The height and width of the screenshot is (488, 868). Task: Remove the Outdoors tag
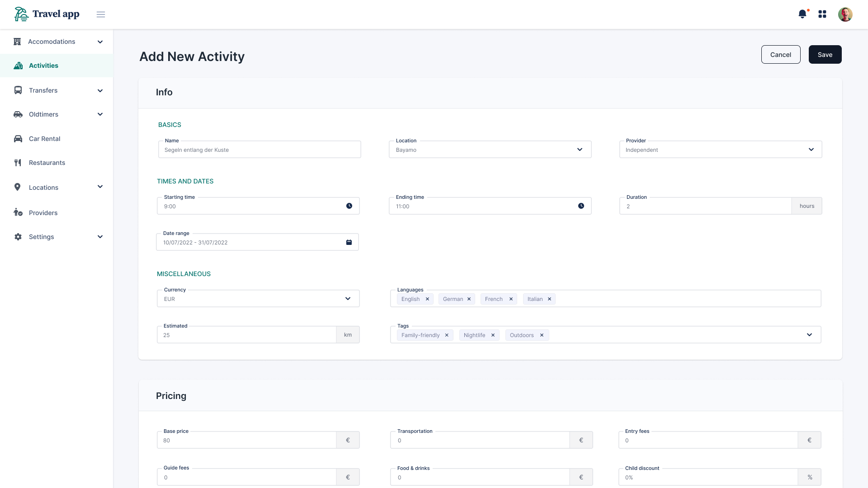(x=542, y=335)
